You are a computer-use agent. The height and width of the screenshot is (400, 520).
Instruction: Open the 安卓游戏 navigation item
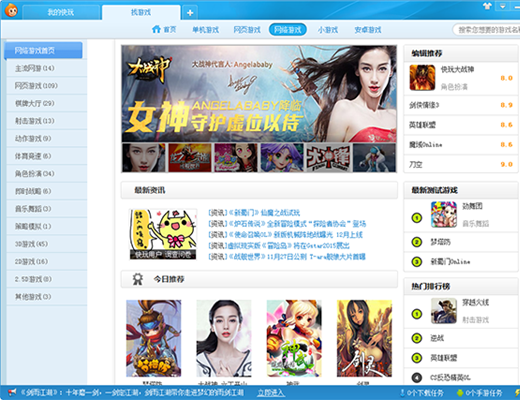point(368,30)
